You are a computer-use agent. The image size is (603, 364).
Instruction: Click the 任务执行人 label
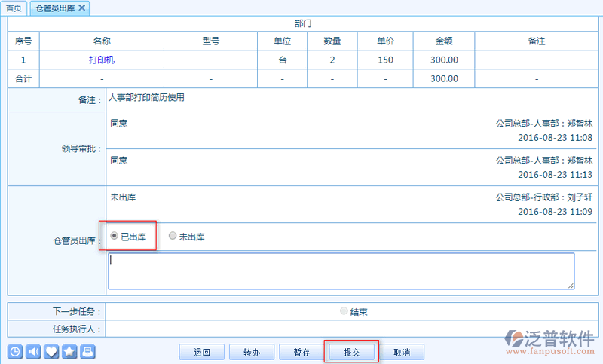click(77, 329)
